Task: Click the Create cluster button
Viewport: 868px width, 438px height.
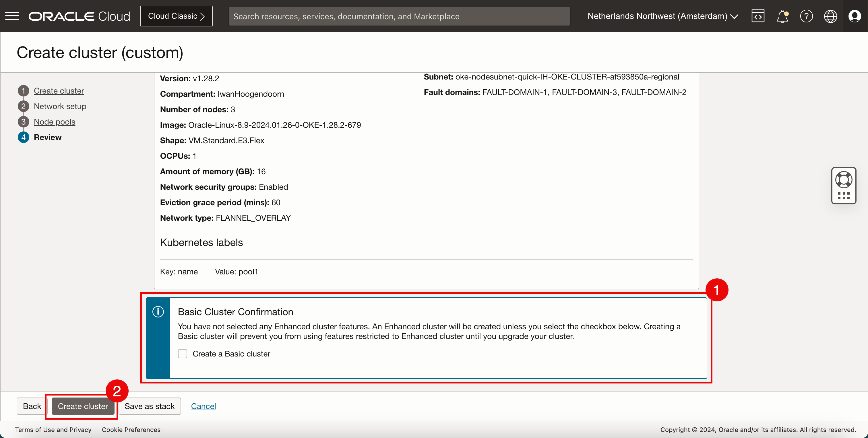Action: (83, 406)
